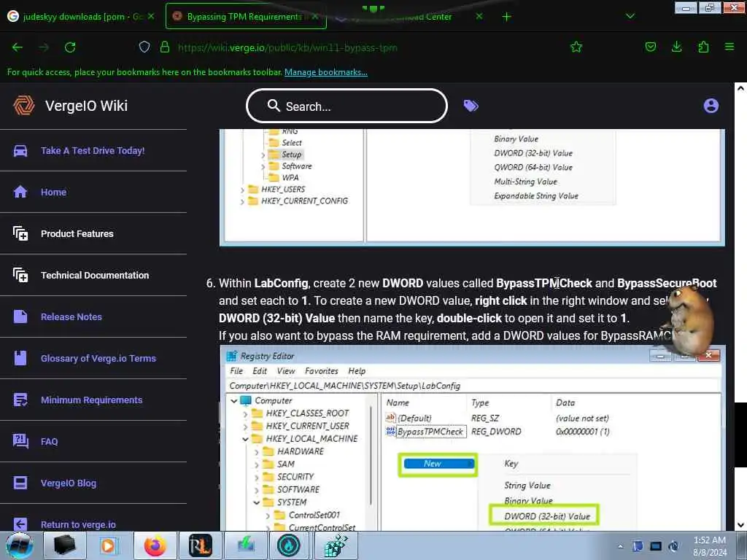Open the browser hamburger menu
The width and height of the screenshot is (747, 560).
click(x=729, y=47)
